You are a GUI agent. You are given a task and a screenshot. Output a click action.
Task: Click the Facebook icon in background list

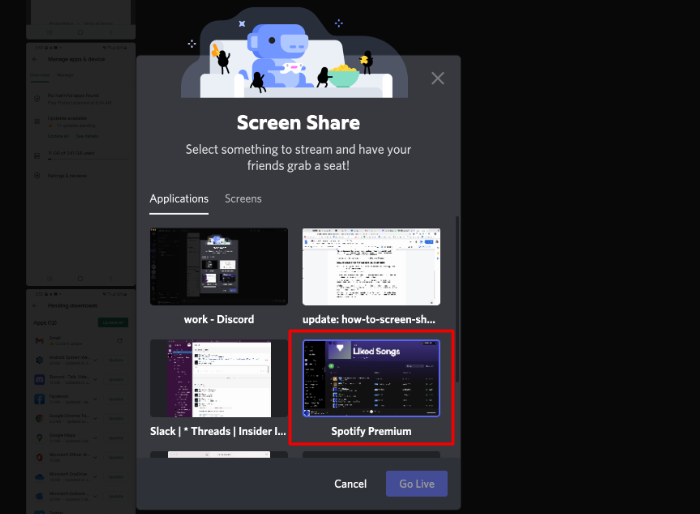39,399
